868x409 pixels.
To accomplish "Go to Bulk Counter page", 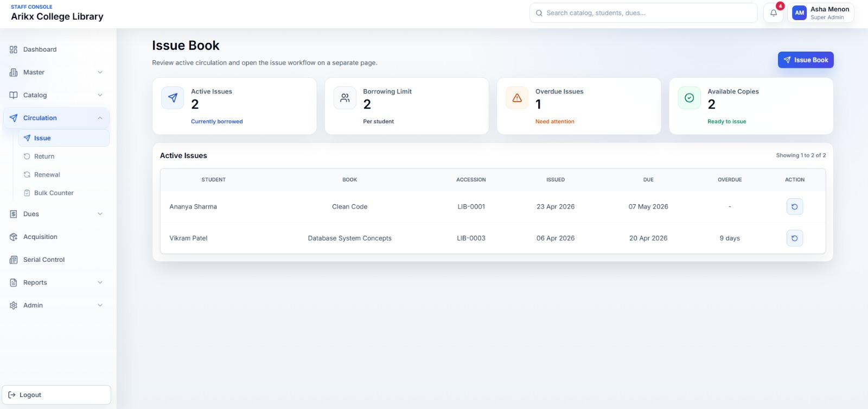I will [54, 193].
